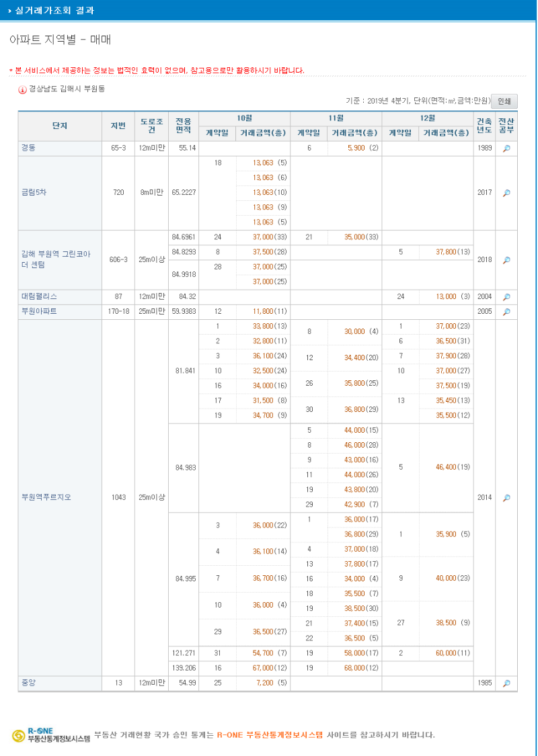Click the 인쇄 print button

click(504, 101)
